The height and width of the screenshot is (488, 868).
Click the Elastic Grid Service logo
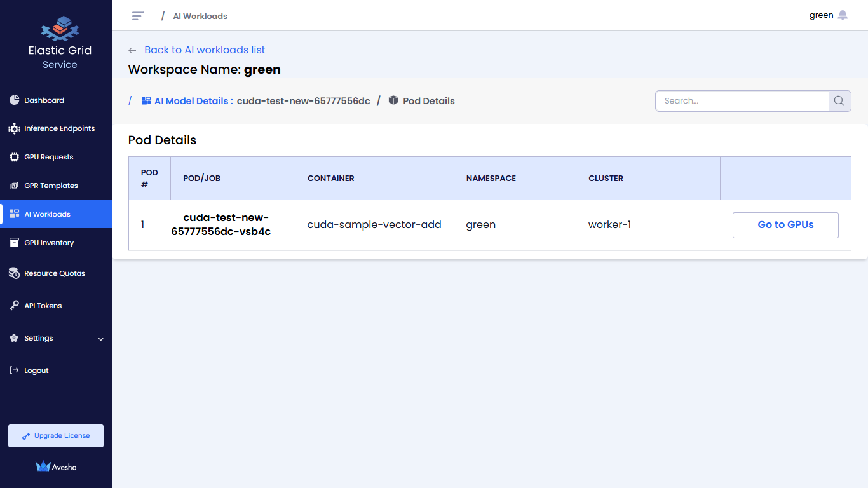(x=60, y=29)
